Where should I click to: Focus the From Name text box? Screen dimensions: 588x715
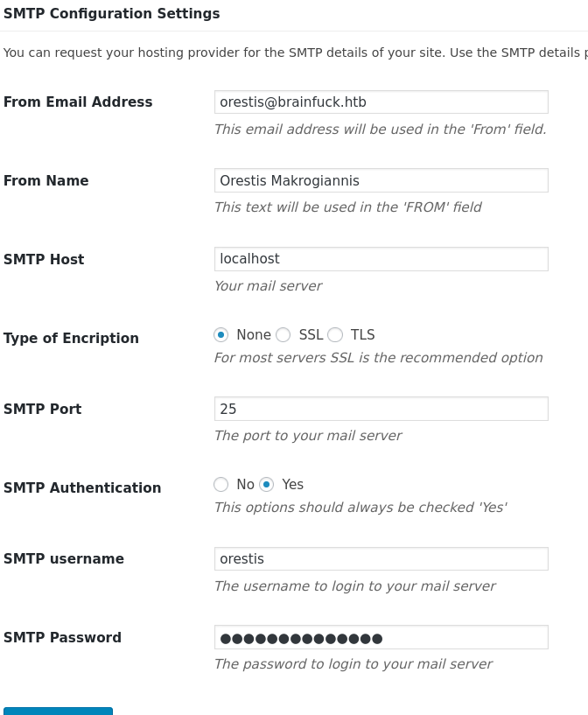(381, 181)
